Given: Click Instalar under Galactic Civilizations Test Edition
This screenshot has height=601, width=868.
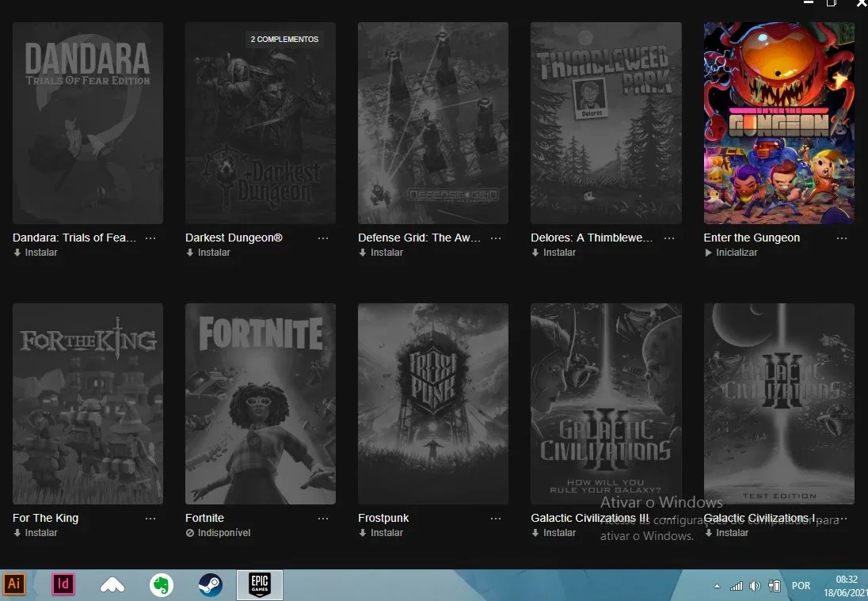Looking at the screenshot, I should [726, 533].
